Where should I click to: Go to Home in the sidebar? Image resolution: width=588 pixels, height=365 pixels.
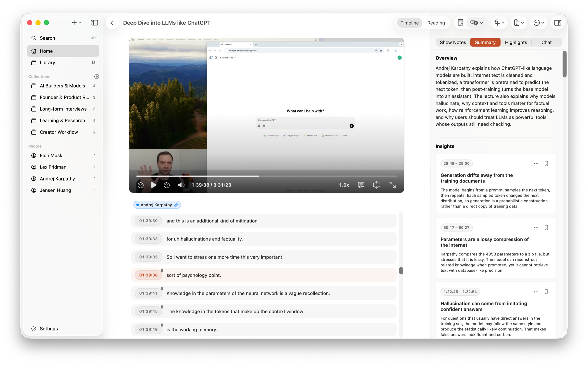click(63, 51)
